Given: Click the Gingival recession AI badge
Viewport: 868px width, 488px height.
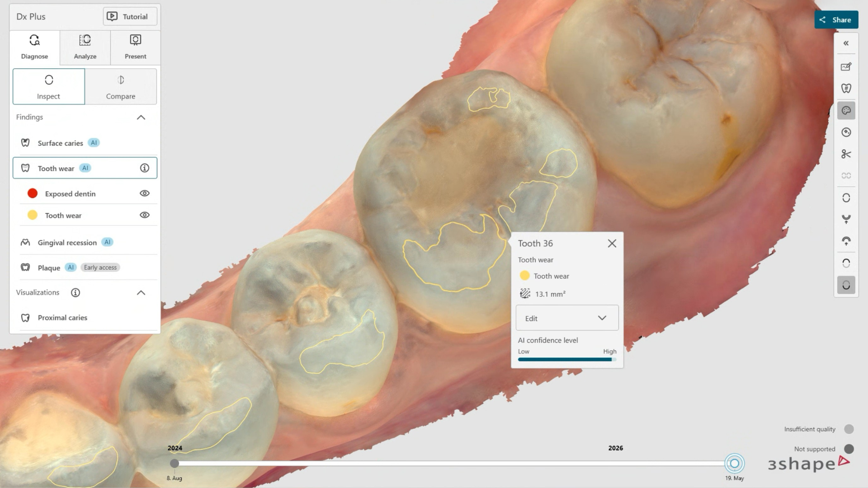Looking at the screenshot, I should pyautogui.click(x=107, y=242).
